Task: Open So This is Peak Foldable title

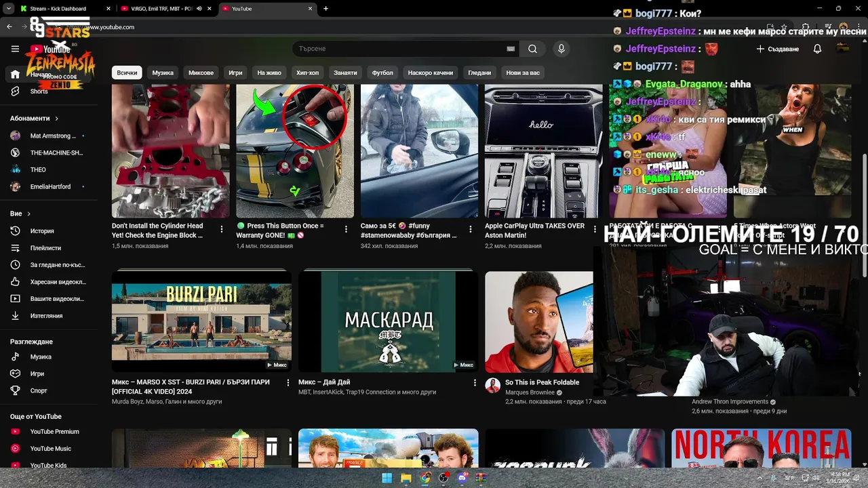Action: click(x=542, y=382)
